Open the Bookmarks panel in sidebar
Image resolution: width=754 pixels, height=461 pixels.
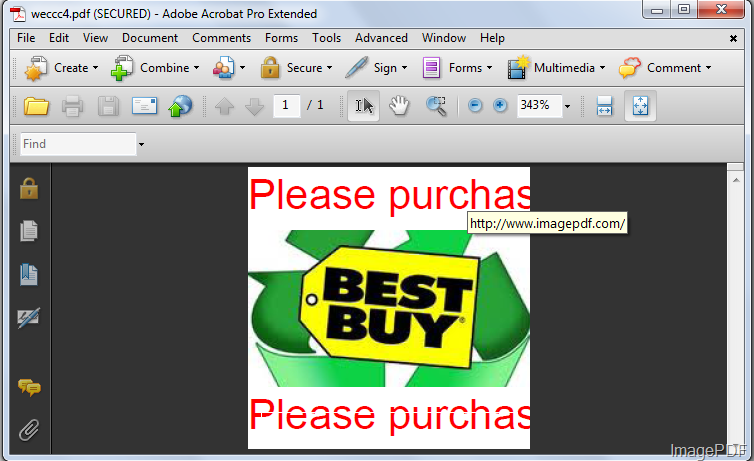coord(29,274)
